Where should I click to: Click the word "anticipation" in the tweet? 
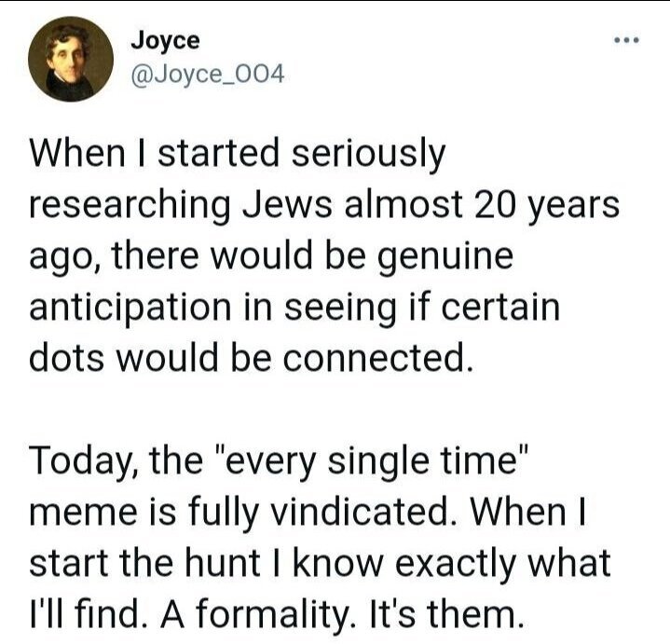click(x=130, y=308)
